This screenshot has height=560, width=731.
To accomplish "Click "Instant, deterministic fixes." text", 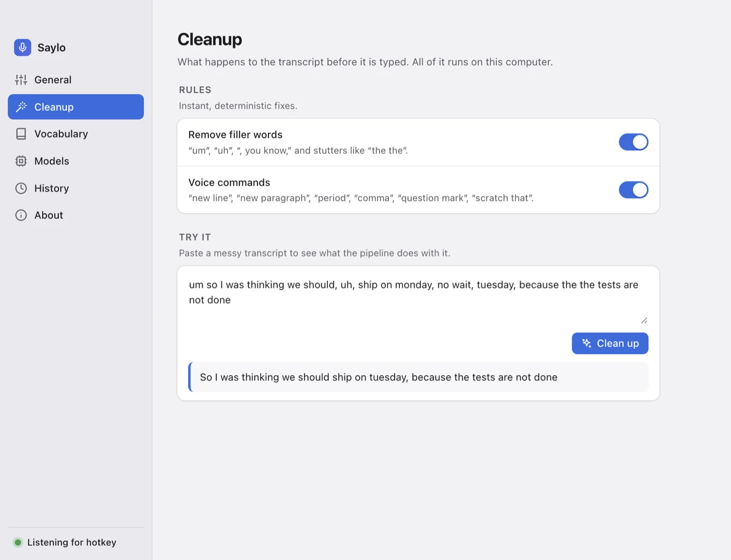I will [x=238, y=106].
